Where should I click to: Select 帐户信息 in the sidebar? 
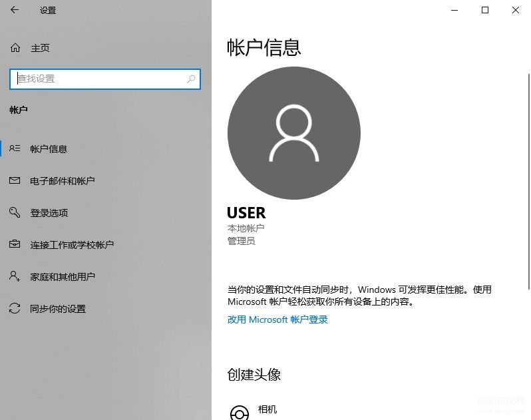pyautogui.click(x=49, y=149)
